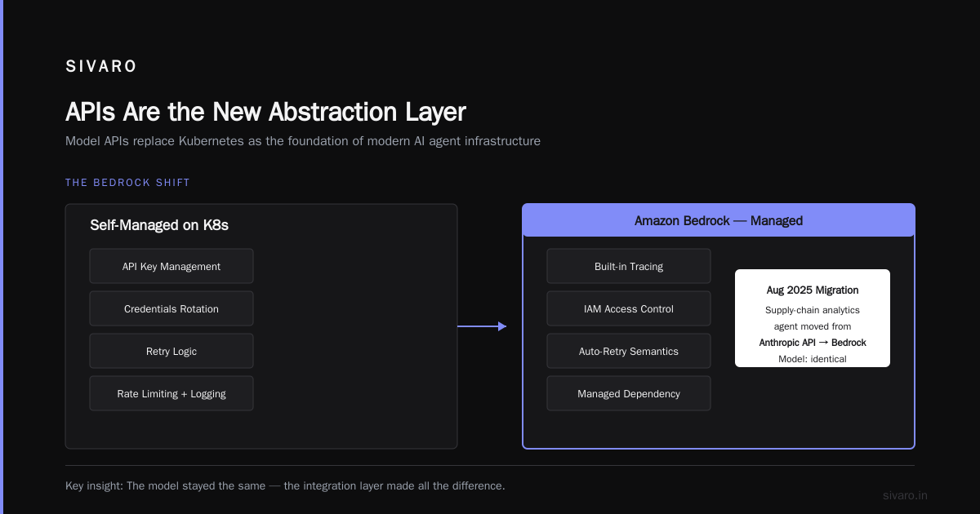The width and height of the screenshot is (980, 514).
Task: Select the "Credentials Rotation" box
Action: [x=171, y=308]
